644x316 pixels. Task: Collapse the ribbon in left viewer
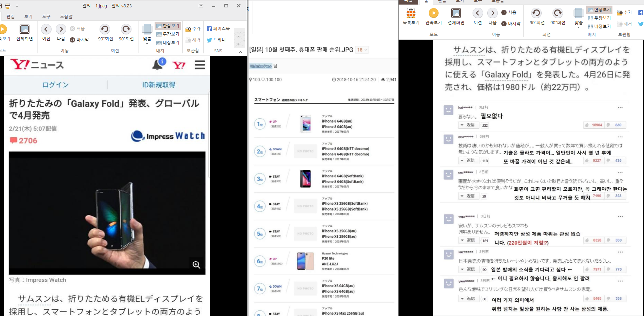(x=240, y=52)
